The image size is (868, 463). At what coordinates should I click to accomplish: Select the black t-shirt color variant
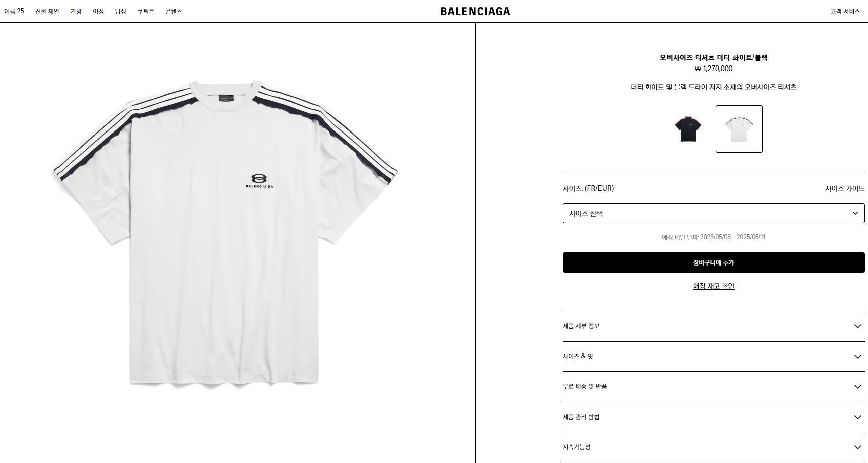(688, 129)
